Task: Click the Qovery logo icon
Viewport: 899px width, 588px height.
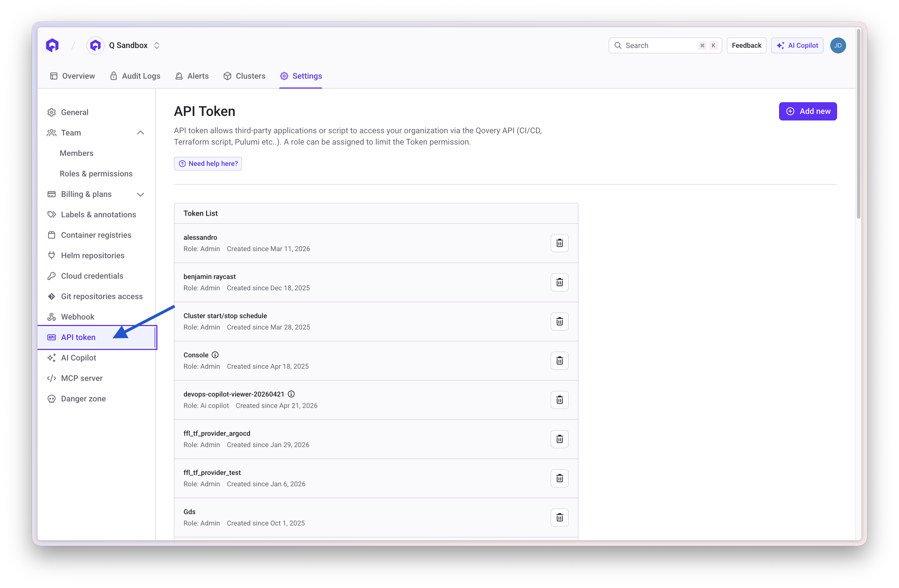Action: (x=52, y=45)
